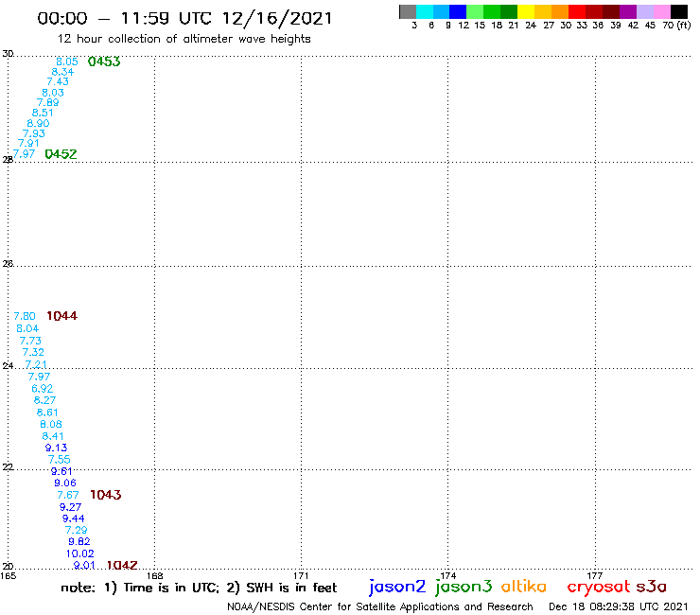Click the wave height value 7.80
Screen dimensions: 700x615
(25, 316)
